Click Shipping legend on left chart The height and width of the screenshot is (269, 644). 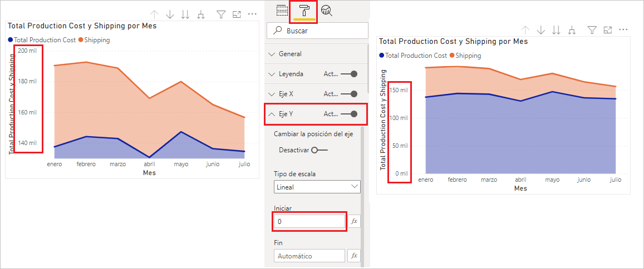pos(94,40)
